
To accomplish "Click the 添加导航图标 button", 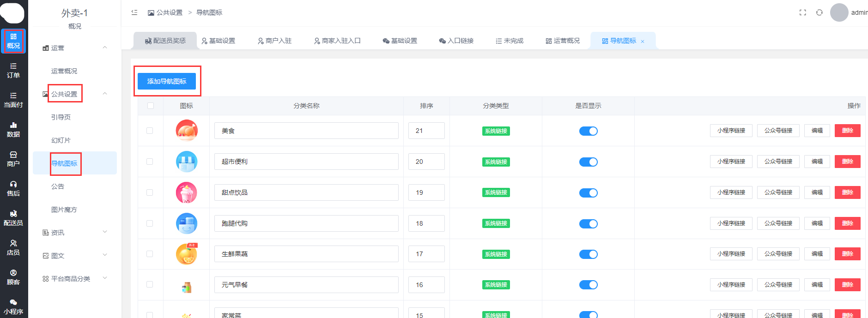I will pos(167,81).
